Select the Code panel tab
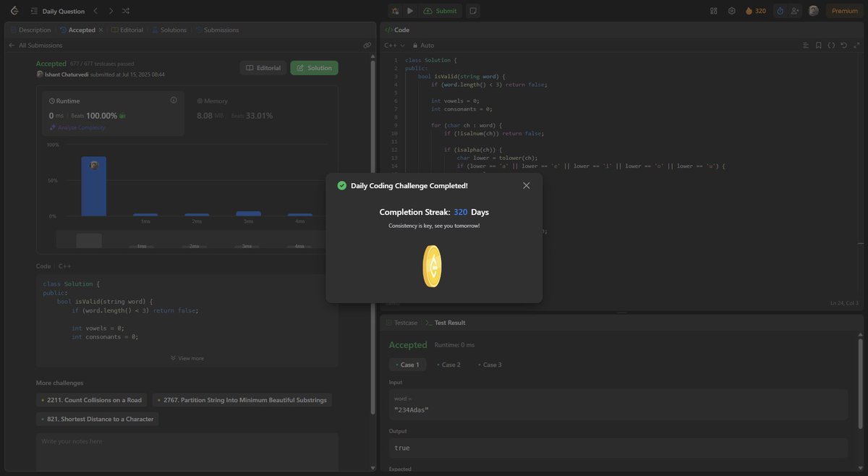868x476 pixels. 397,30
